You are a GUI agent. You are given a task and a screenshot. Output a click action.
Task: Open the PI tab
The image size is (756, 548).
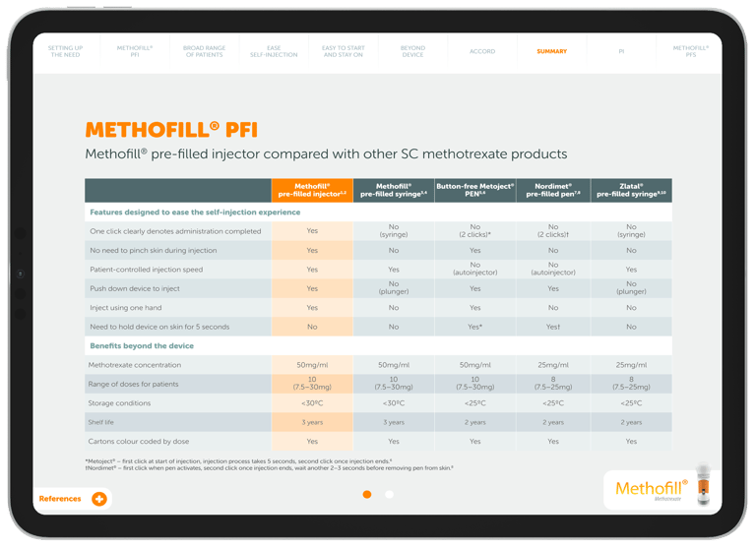[x=621, y=51]
